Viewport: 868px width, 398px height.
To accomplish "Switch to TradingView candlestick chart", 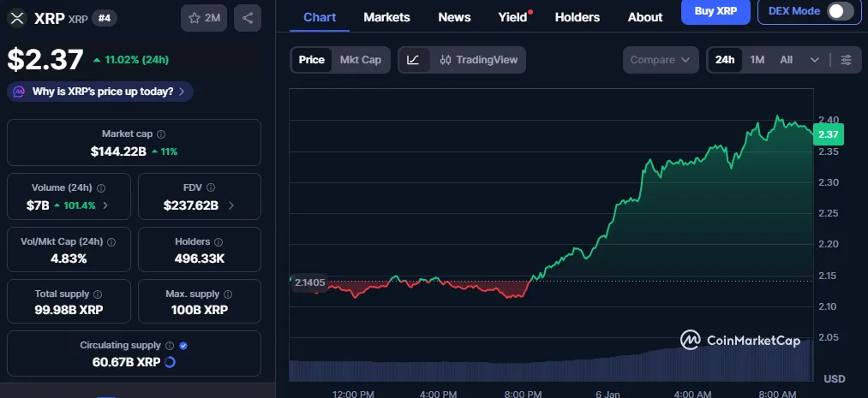I will click(x=478, y=60).
